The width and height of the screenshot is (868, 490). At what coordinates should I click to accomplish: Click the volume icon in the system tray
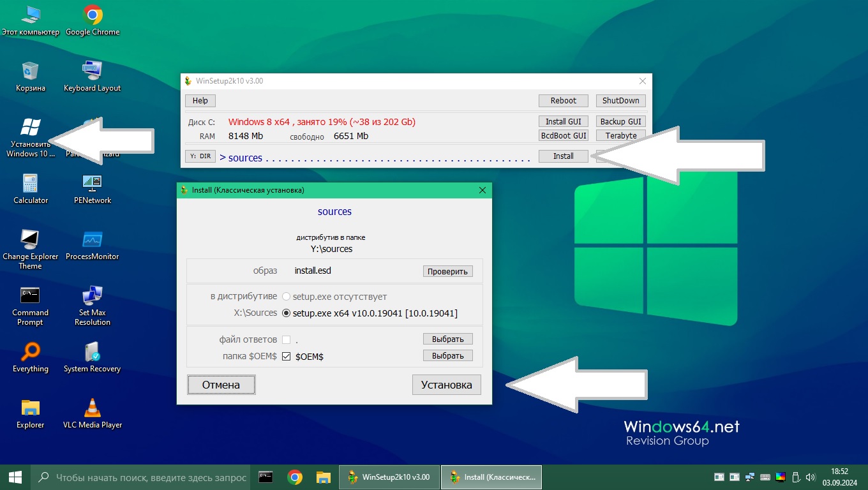811,477
